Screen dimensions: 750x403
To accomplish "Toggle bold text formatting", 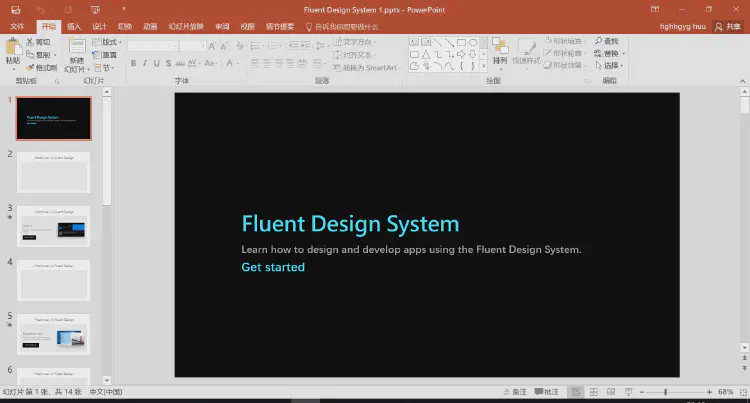I will [x=132, y=64].
